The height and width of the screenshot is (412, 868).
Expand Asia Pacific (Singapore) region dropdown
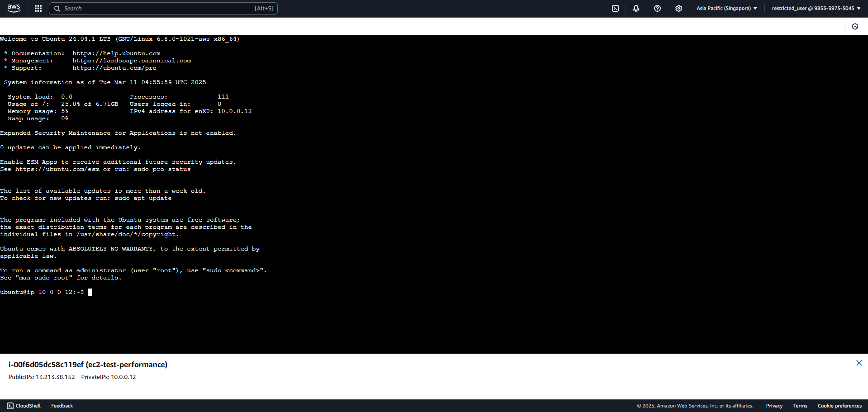pyautogui.click(x=726, y=8)
